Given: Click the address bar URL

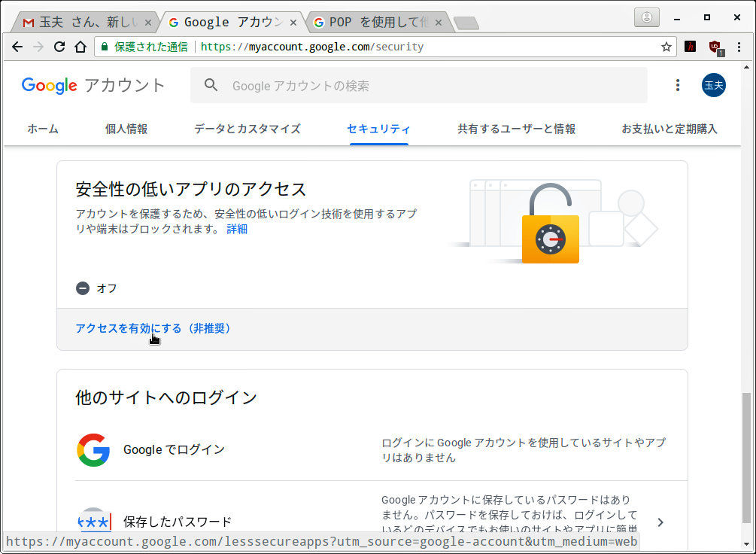Looking at the screenshot, I should (312, 47).
